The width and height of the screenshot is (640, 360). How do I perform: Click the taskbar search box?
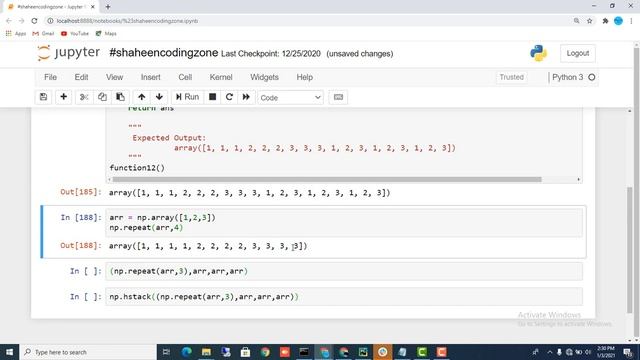click(88, 352)
